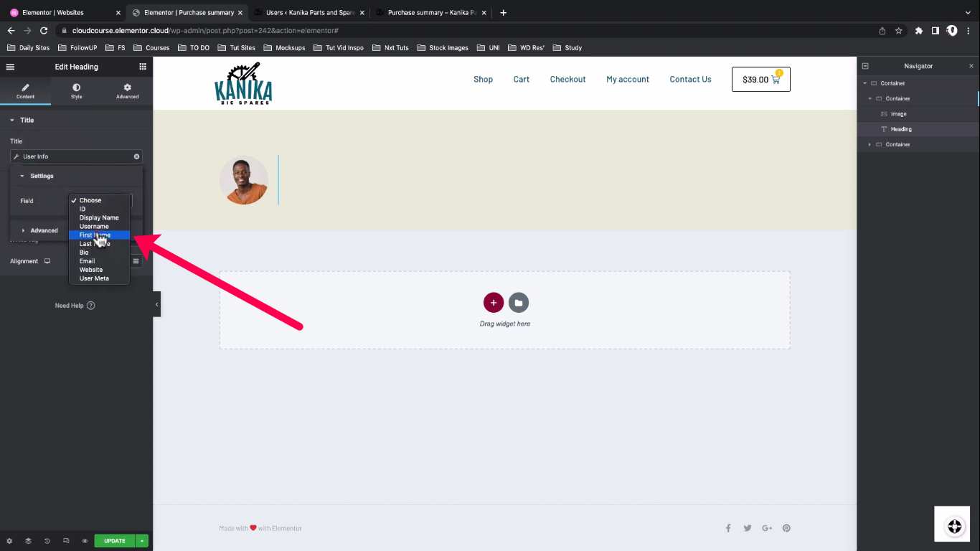Screen dimensions: 980x551
Task: Open Elementor settings gear in bottom bar
Action: (9, 541)
